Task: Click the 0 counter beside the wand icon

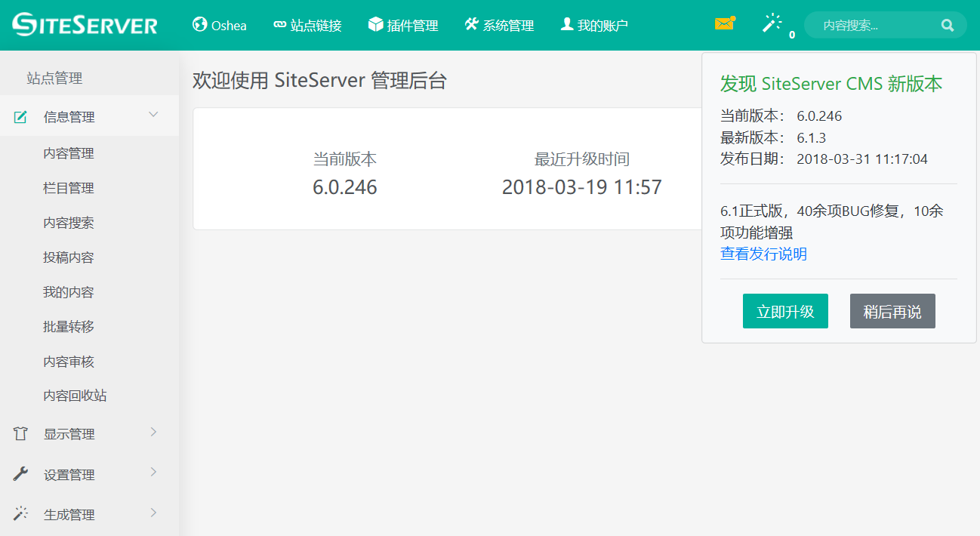Action: point(791,35)
